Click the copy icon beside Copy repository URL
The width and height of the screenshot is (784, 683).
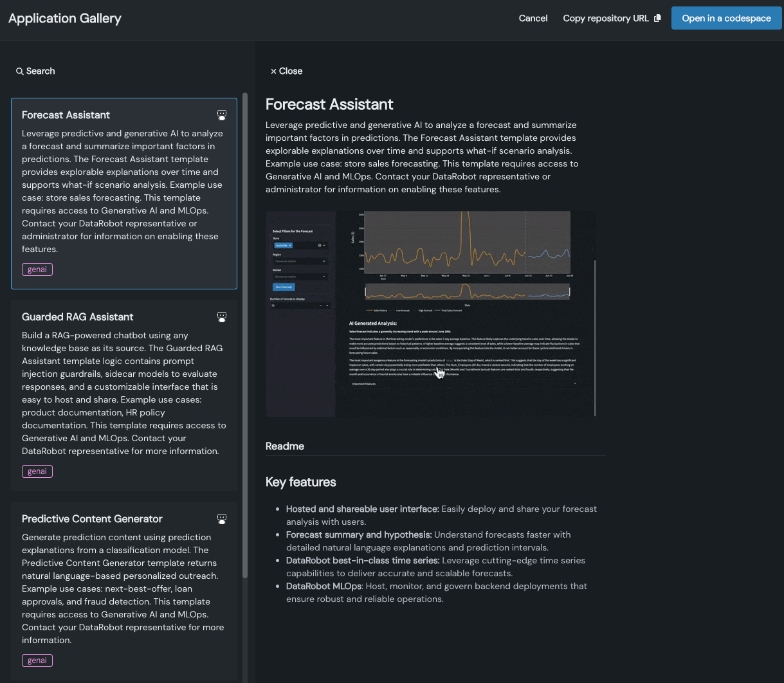coord(657,19)
